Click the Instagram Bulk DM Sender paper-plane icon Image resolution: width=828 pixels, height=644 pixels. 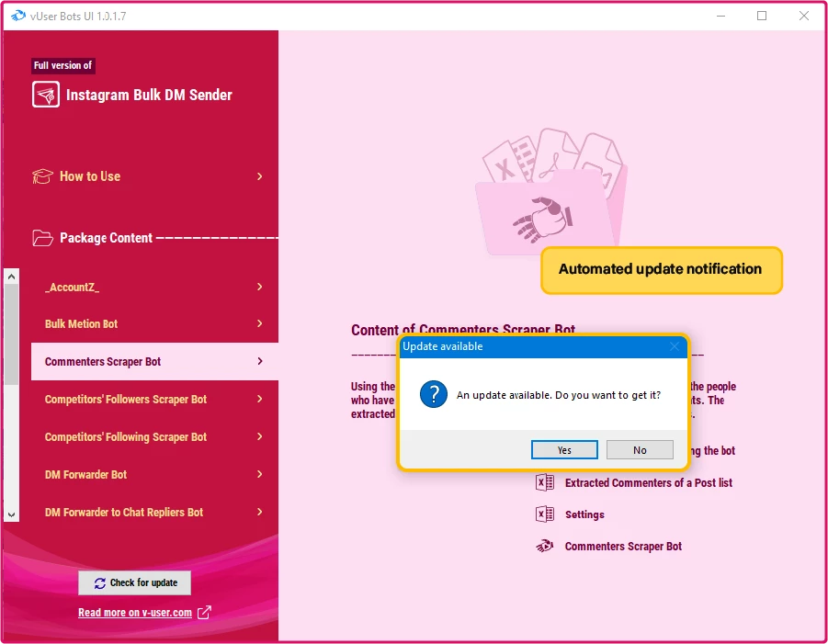pyautogui.click(x=46, y=95)
